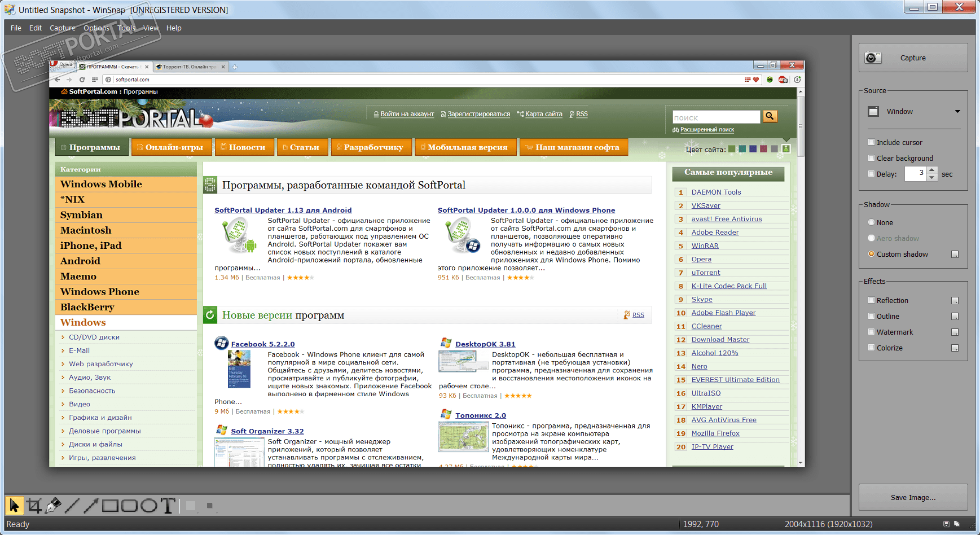Select the Arrow line tool
The width and height of the screenshot is (980, 535).
tap(91, 505)
